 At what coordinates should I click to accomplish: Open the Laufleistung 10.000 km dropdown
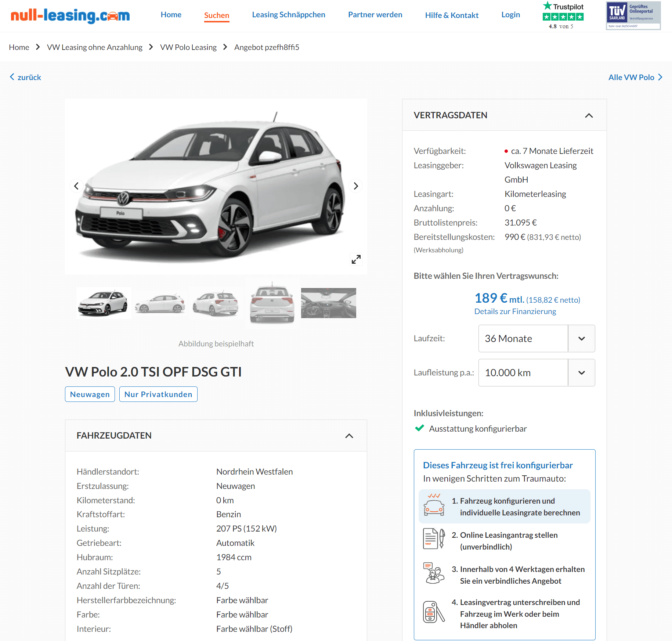[x=536, y=372]
